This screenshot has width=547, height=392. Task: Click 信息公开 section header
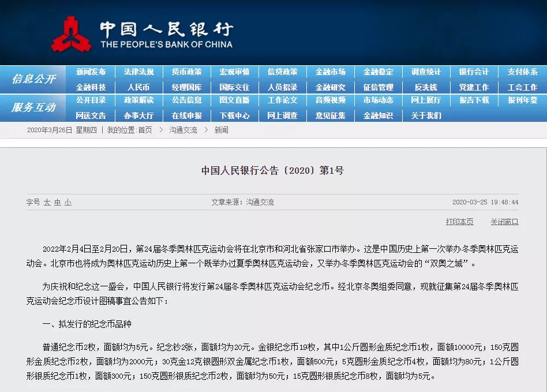[x=33, y=79]
